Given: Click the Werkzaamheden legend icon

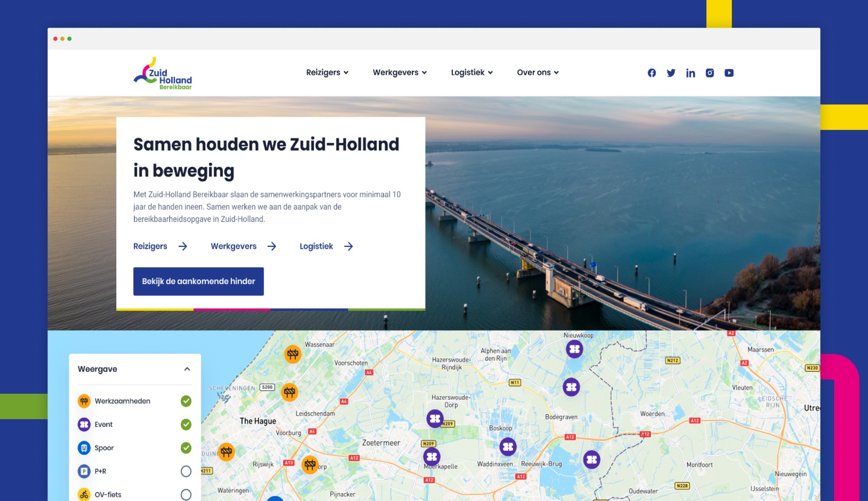Looking at the screenshot, I should (x=84, y=401).
